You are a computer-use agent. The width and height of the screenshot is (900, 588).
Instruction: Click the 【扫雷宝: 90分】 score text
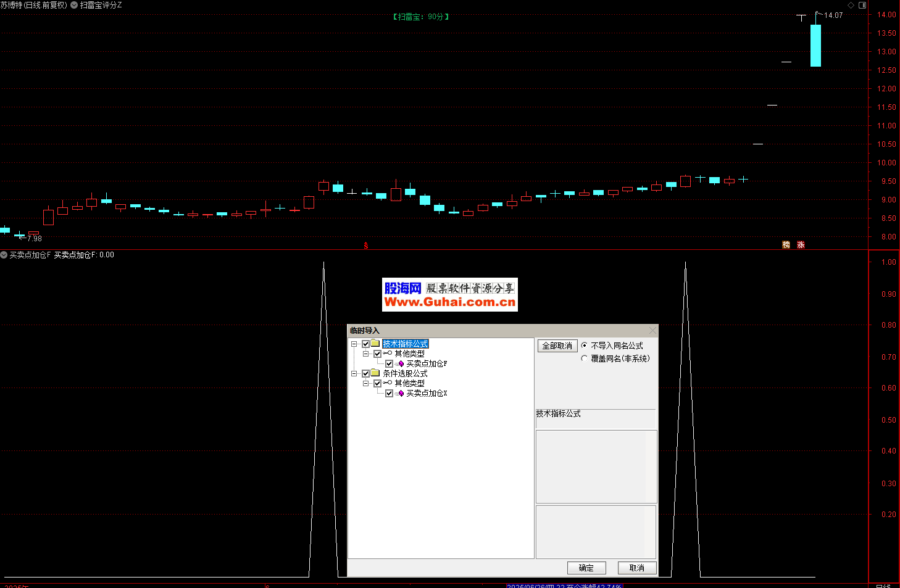(x=421, y=17)
